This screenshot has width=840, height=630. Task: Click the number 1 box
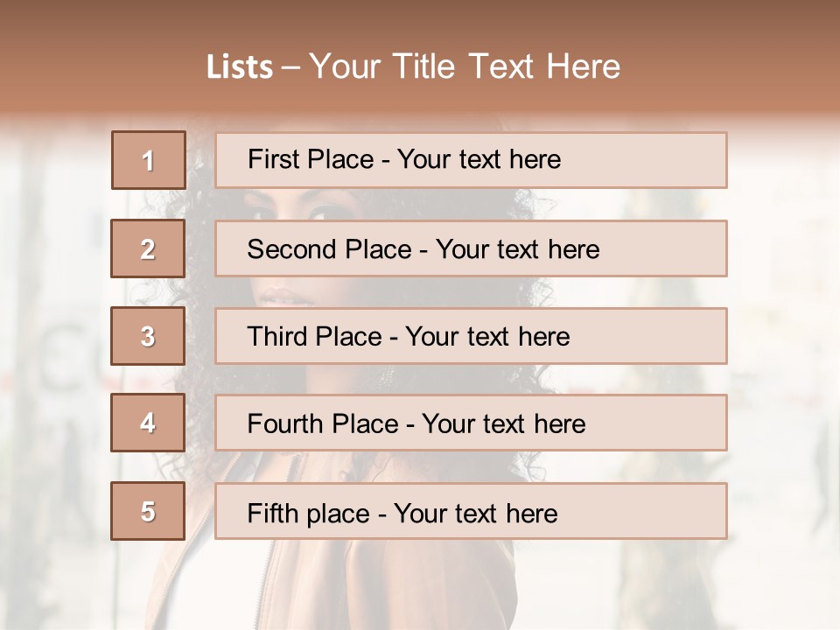pyautogui.click(x=148, y=160)
